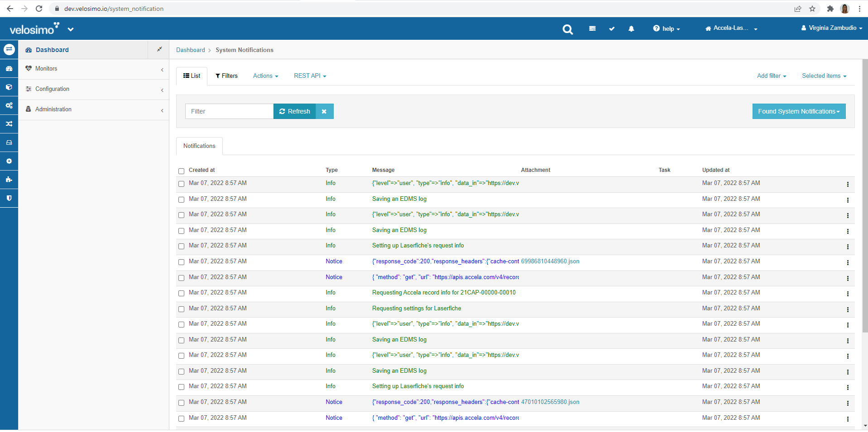The height and width of the screenshot is (432, 868).
Task: Clear the filter with the X button
Action: 324,111
